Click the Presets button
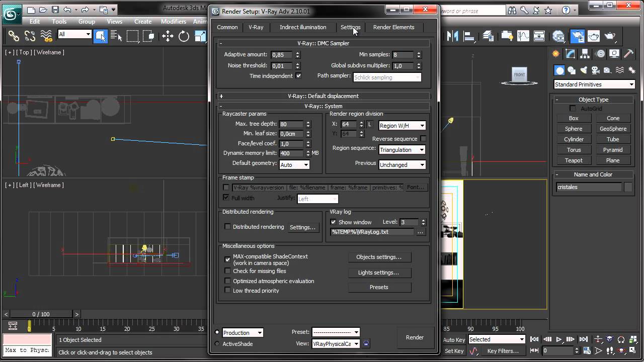The image size is (644, 362). 379,287
